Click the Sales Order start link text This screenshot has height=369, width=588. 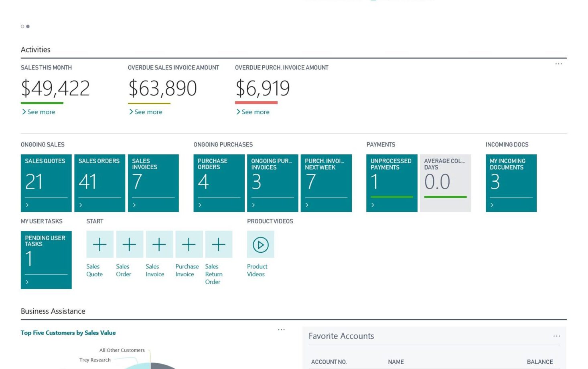coord(124,270)
